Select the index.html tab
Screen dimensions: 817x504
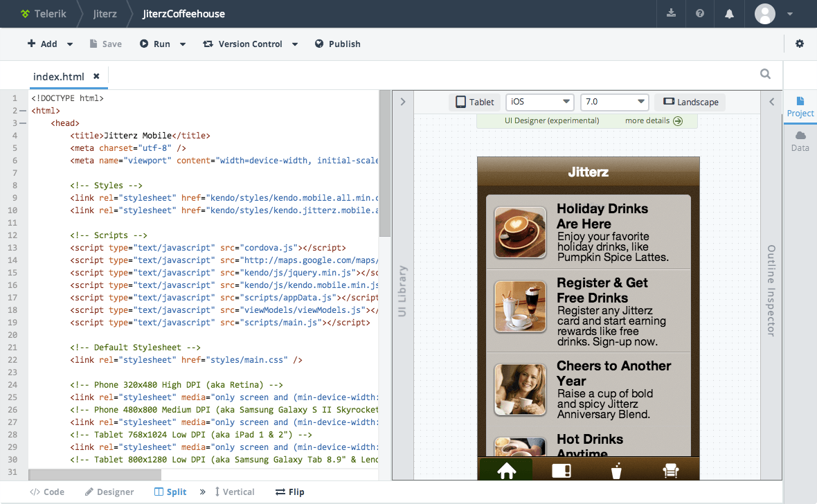[x=58, y=77]
